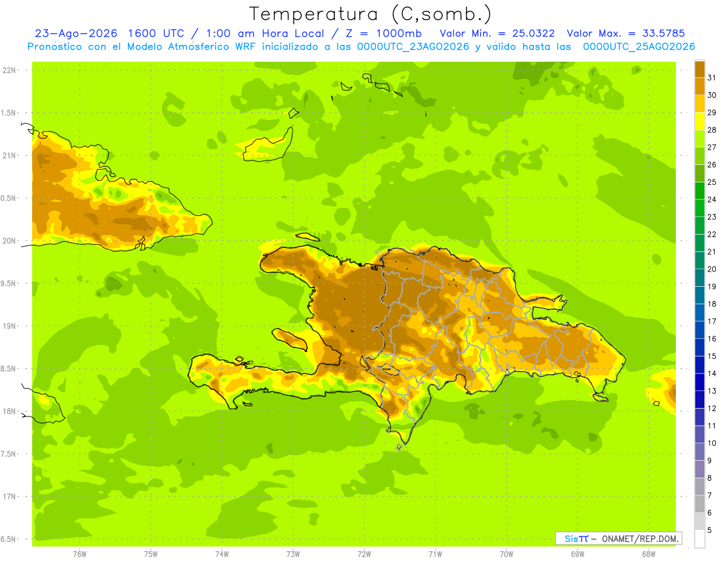Select the above-31 dark brown legend swatch
The width and height of the screenshot is (728, 562).
pyautogui.click(x=699, y=69)
